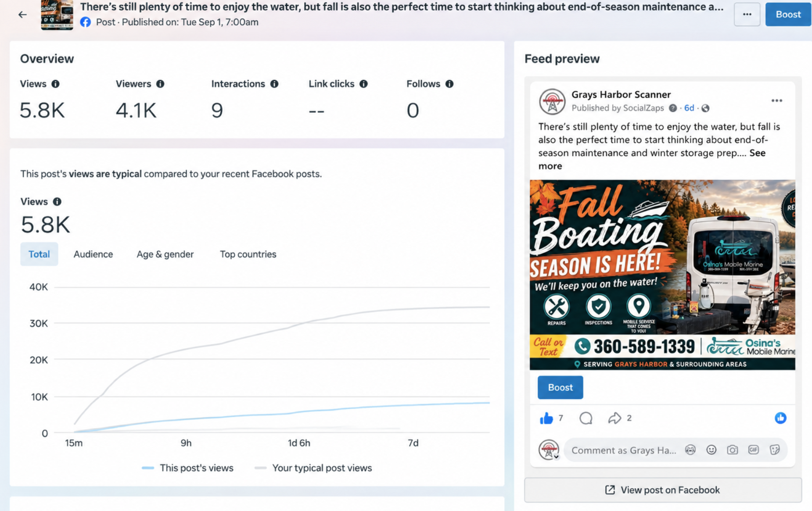Click the Facebook logo beside Post label

[x=86, y=22]
